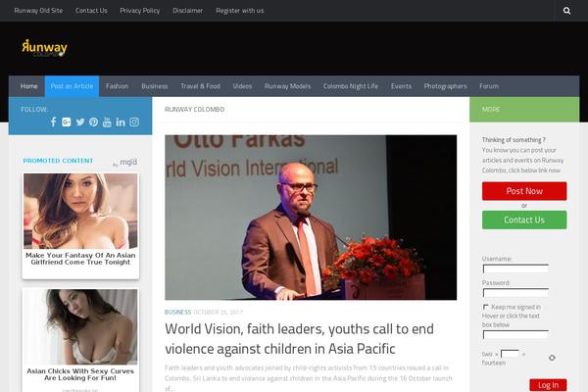
Task: Open Register with us link
Action: pyautogui.click(x=240, y=11)
